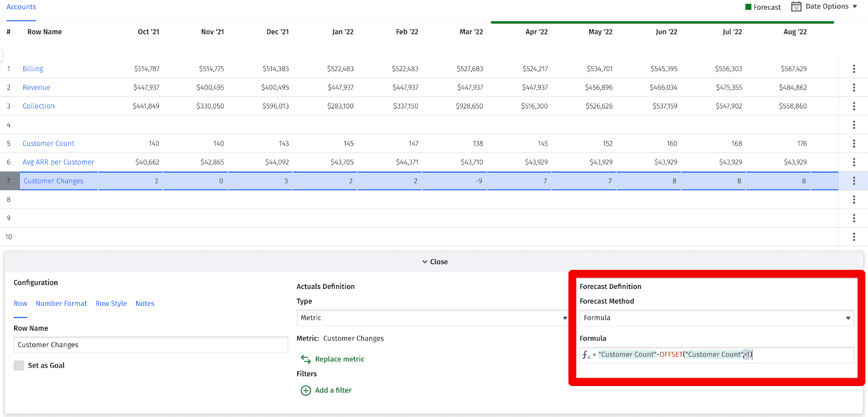868x417 pixels.
Task: Click the green Forecast legend square
Action: (748, 7)
